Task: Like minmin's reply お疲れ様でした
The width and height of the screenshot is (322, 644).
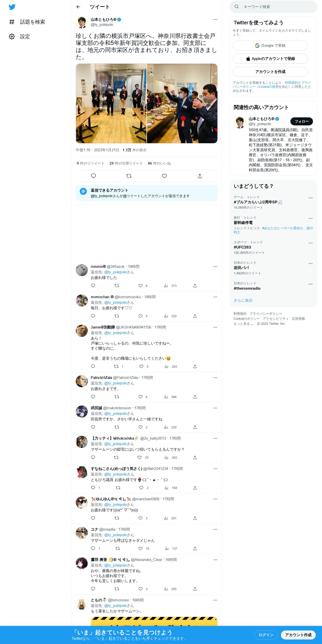Action: tap(140, 286)
